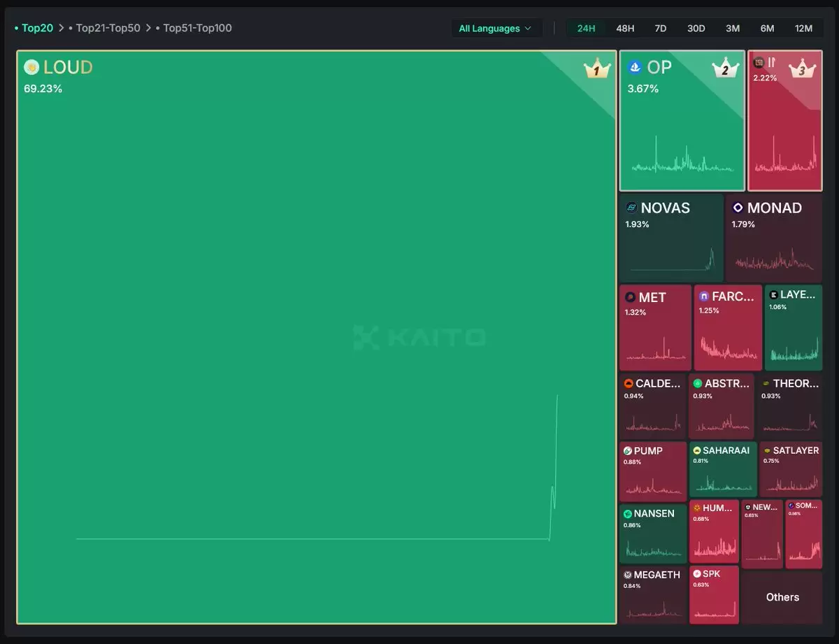This screenshot has width=839, height=644.
Task: Click the SAHARAAI 0.81% share value
Action: pos(701,461)
